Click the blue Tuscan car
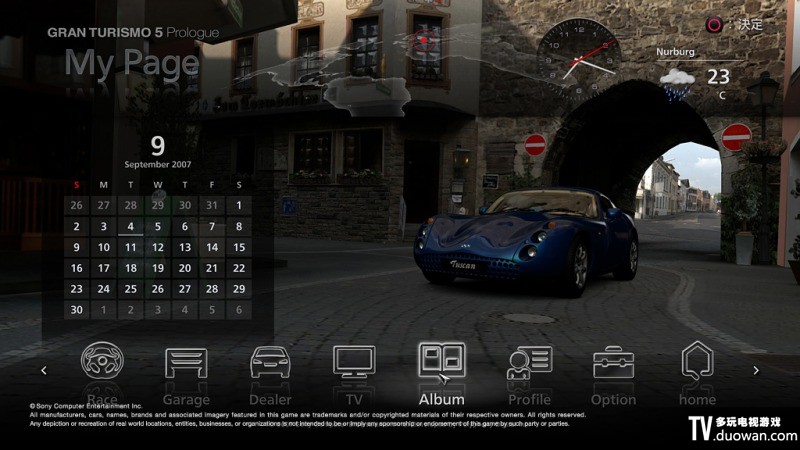Image resolution: width=800 pixels, height=450 pixels. click(x=526, y=241)
